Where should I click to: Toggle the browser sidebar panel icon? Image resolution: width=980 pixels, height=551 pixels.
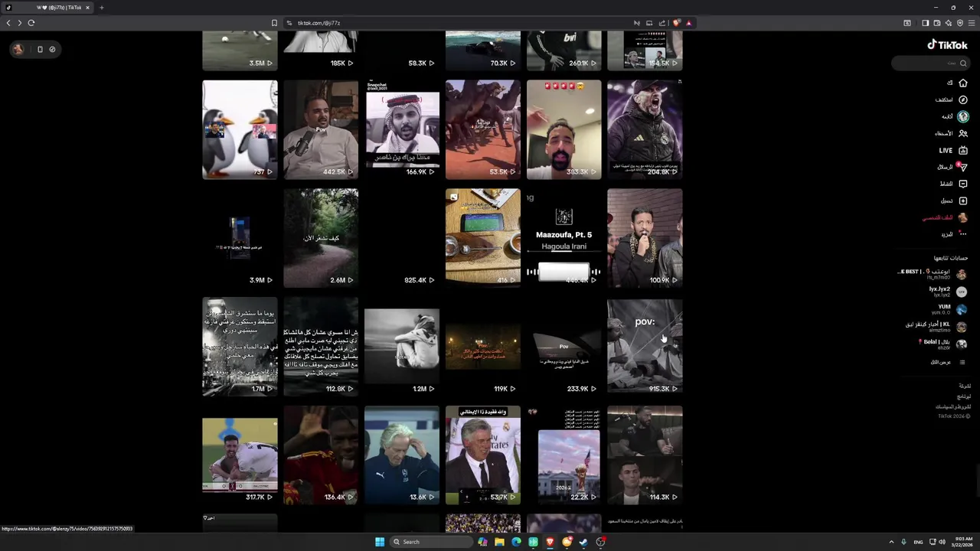[926, 23]
